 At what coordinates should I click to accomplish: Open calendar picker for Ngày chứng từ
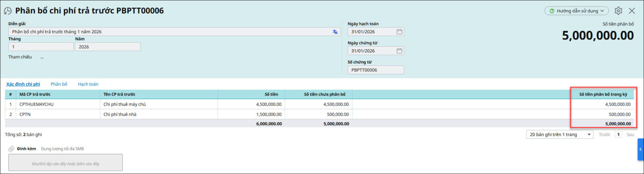pos(399,51)
